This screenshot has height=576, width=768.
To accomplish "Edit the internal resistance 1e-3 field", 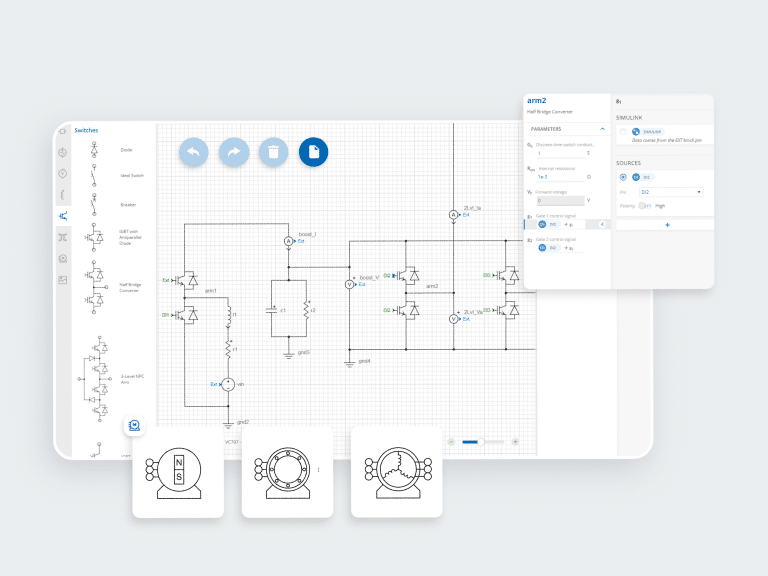I will [x=561, y=177].
